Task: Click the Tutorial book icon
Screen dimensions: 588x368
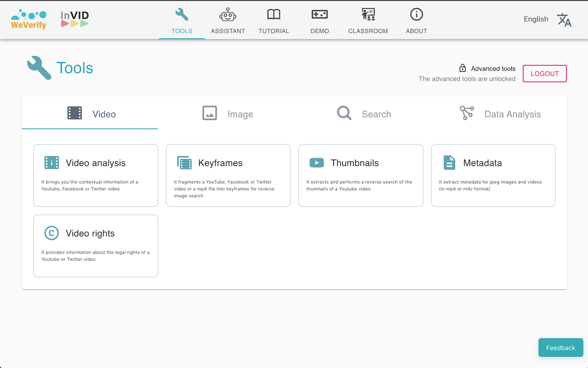Action: tap(273, 14)
